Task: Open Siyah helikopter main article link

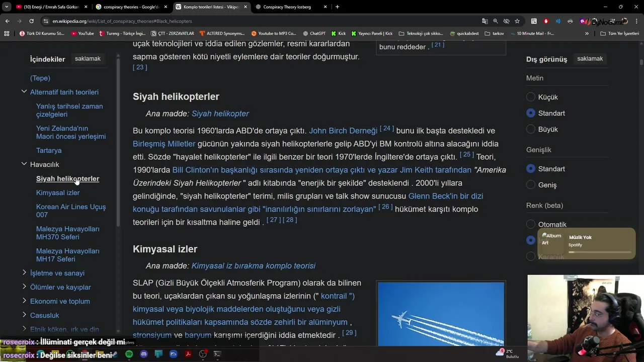Action: (220, 114)
